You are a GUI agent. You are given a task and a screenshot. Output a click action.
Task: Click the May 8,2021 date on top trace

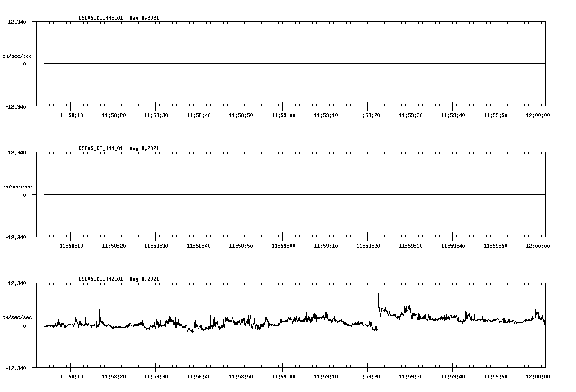(145, 18)
